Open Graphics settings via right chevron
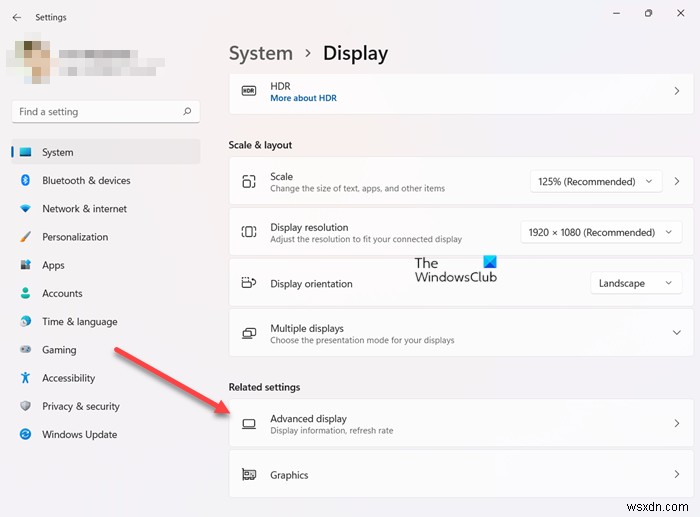The height and width of the screenshot is (517, 700). (677, 474)
